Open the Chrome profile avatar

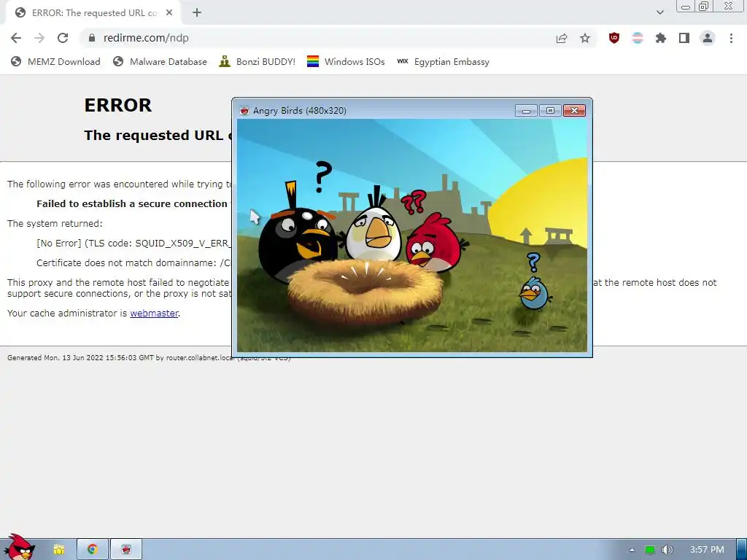(708, 38)
